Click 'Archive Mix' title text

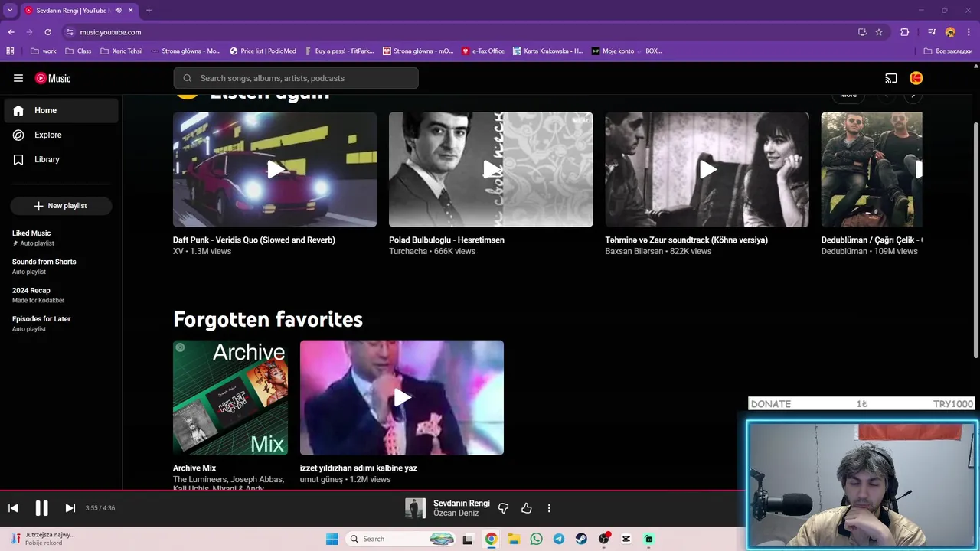click(x=194, y=468)
